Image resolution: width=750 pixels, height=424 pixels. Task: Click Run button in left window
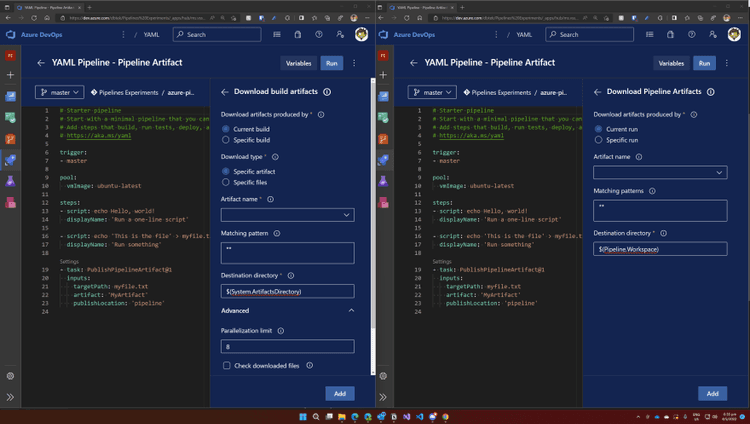tap(331, 63)
